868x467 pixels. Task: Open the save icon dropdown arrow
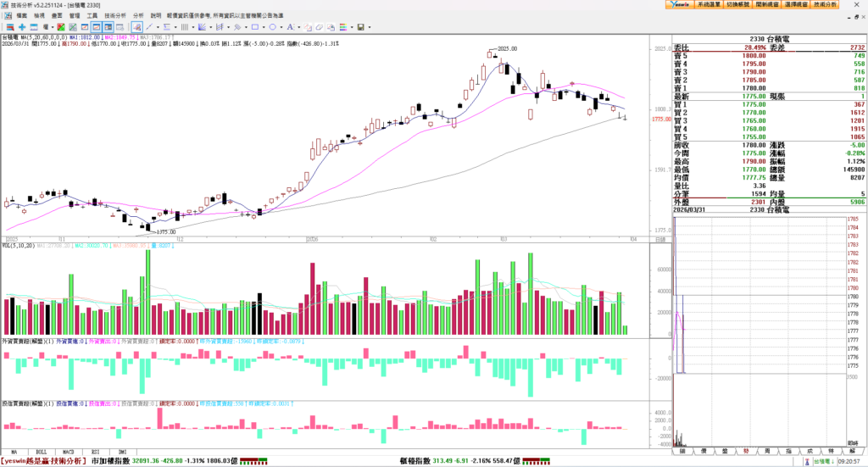[x=370, y=27]
